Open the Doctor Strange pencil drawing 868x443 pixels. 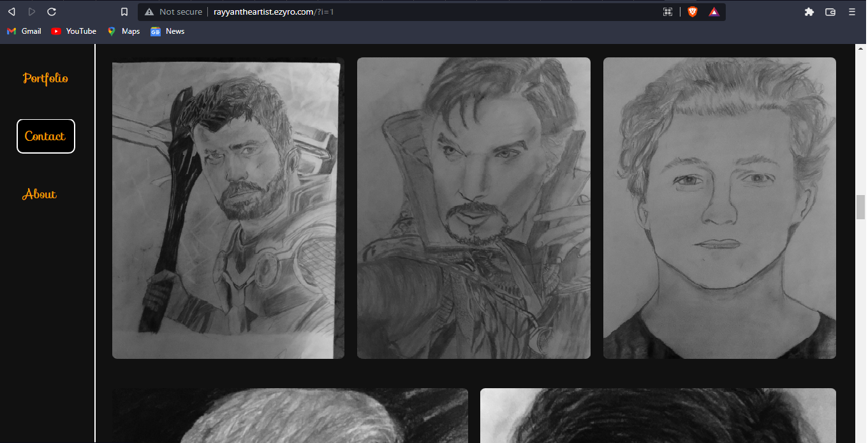(x=474, y=208)
